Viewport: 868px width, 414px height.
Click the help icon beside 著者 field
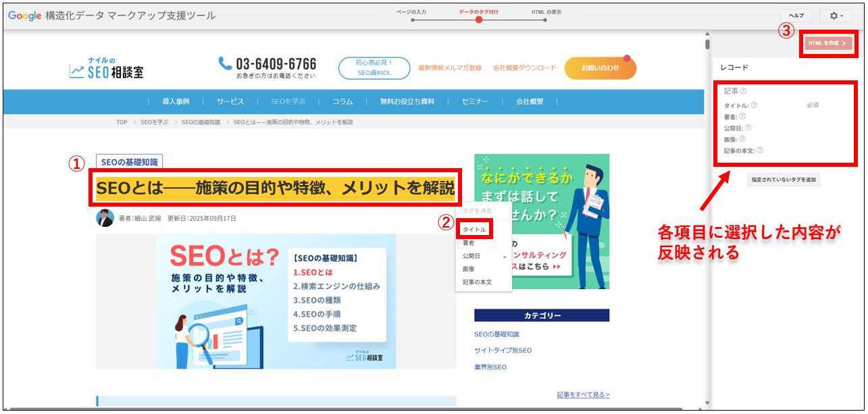pyautogui.click(x=742, y=116)
